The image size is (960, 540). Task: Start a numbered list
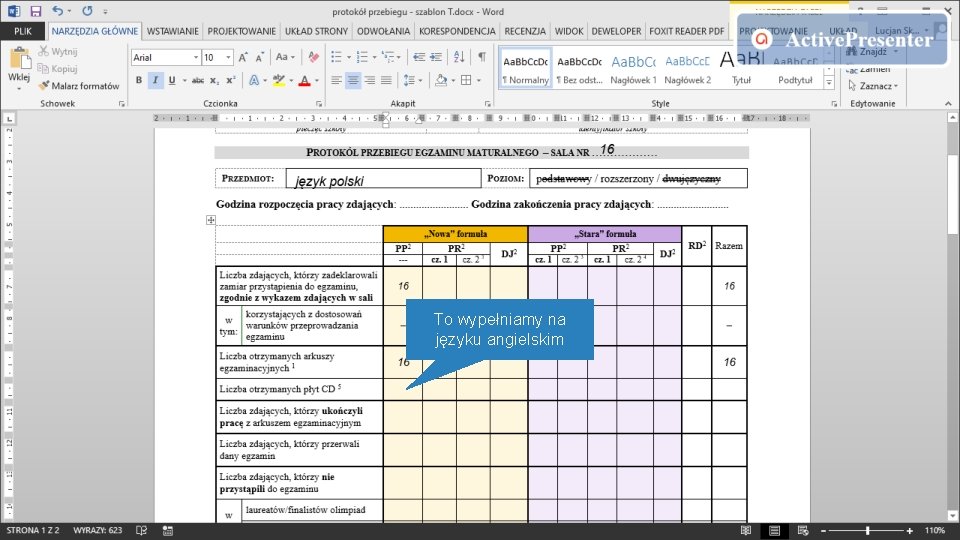(x=362, y=57)
